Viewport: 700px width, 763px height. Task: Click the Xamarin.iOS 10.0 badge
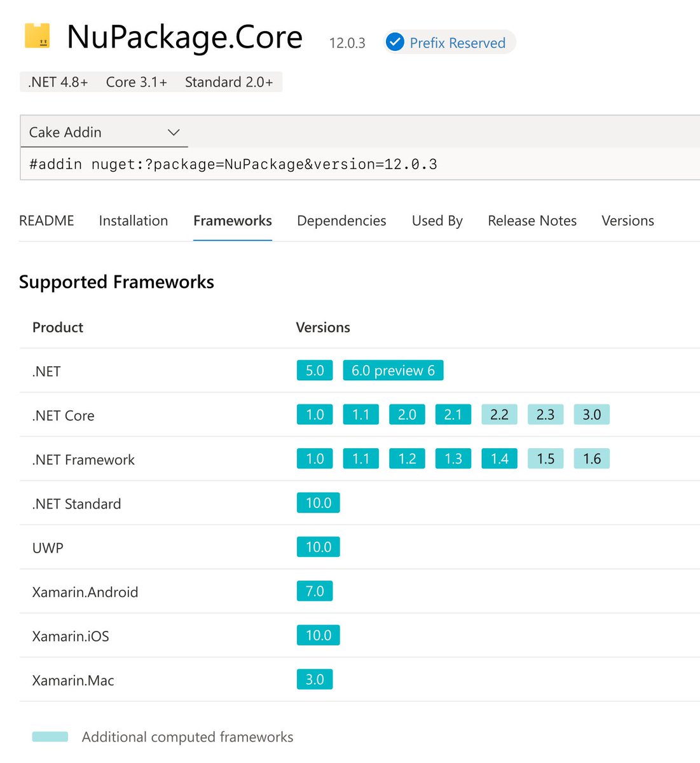pos(319,635)
